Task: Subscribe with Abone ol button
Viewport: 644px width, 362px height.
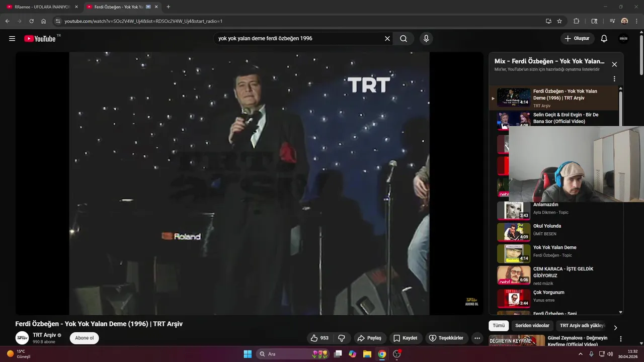Action: click(84, 338)
